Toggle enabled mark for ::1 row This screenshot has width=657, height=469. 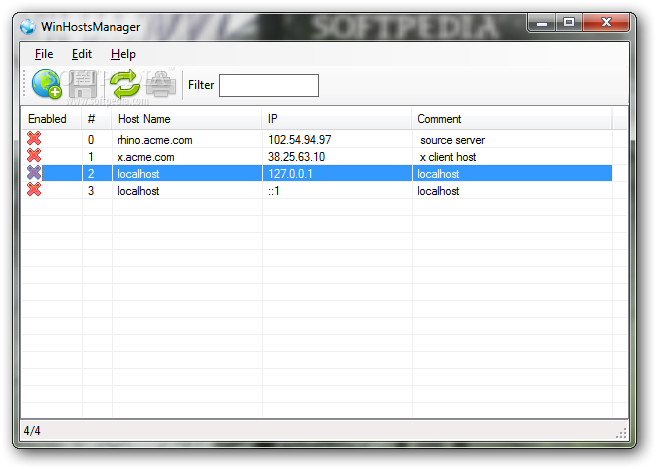(34, 190)
